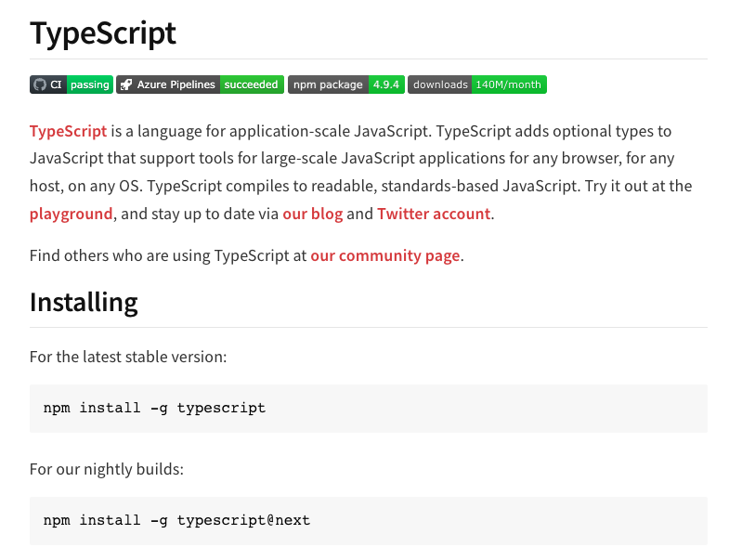Open the downloads 140M/month badge

pyautogui.click(x=477, y=85)
